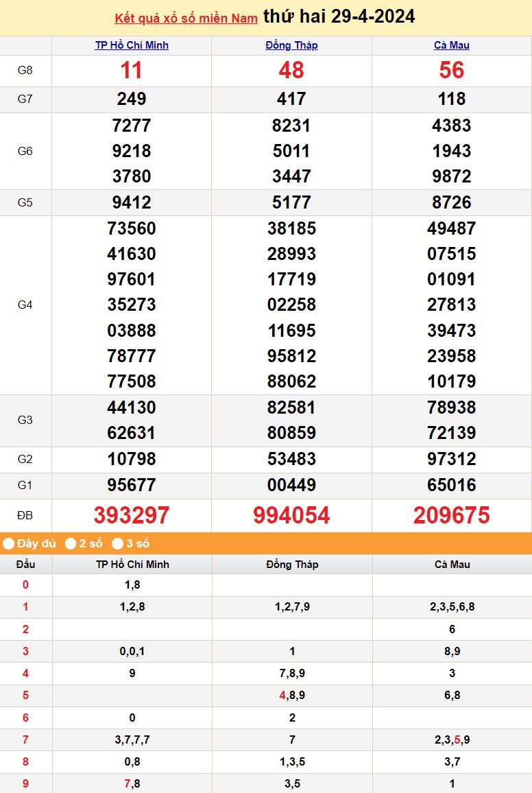Click the red G8 number 56
532x793 pixels.
(452, 71)
